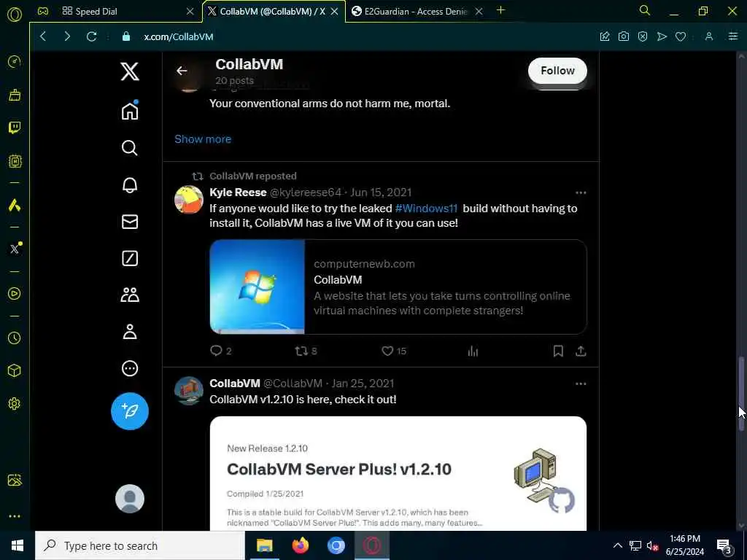Open the notification center
The width and height of the screenshot is (747, 560).
724,545
